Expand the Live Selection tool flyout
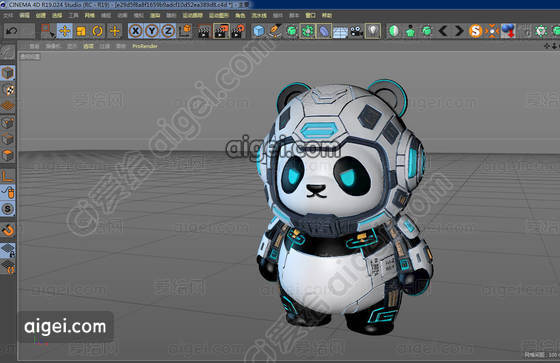This screenshot has height=363, width=560. [x=48, y=31]
